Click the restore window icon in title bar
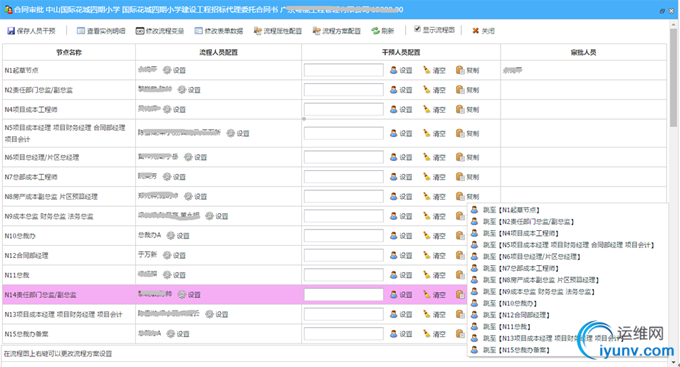 click(662, 11)
